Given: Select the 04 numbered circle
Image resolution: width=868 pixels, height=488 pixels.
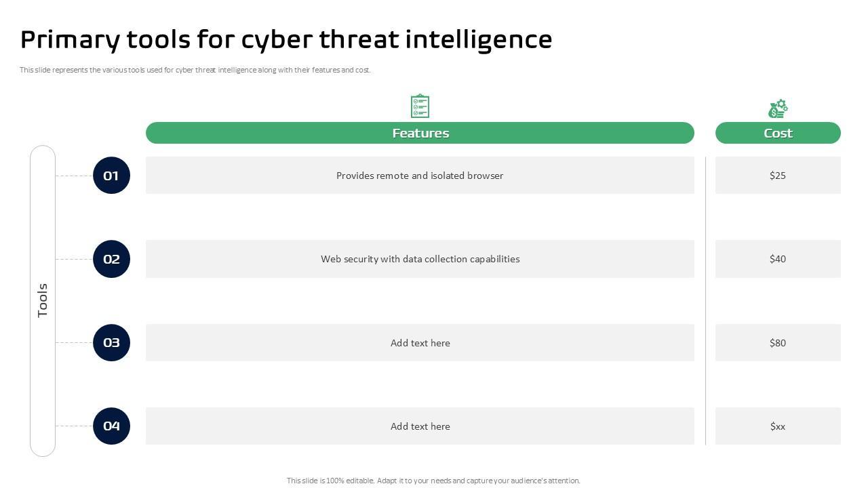Looking at the screenshot, I should click(x=111, y=426).
